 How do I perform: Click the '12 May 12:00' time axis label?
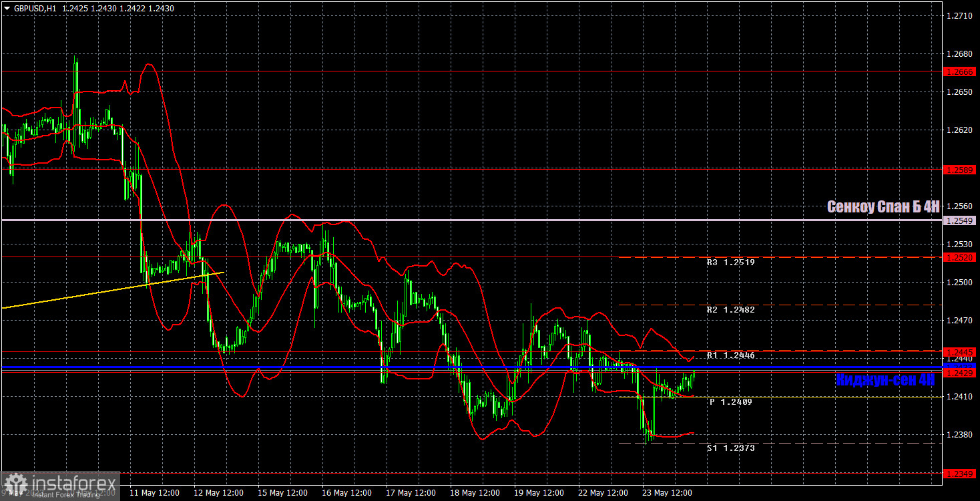coord(218,493)
